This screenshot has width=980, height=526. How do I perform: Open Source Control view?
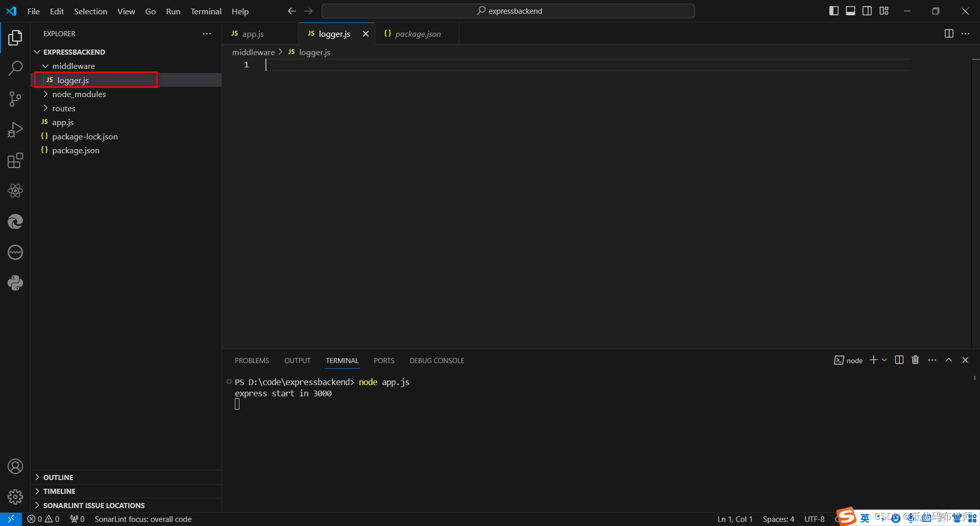15,99
